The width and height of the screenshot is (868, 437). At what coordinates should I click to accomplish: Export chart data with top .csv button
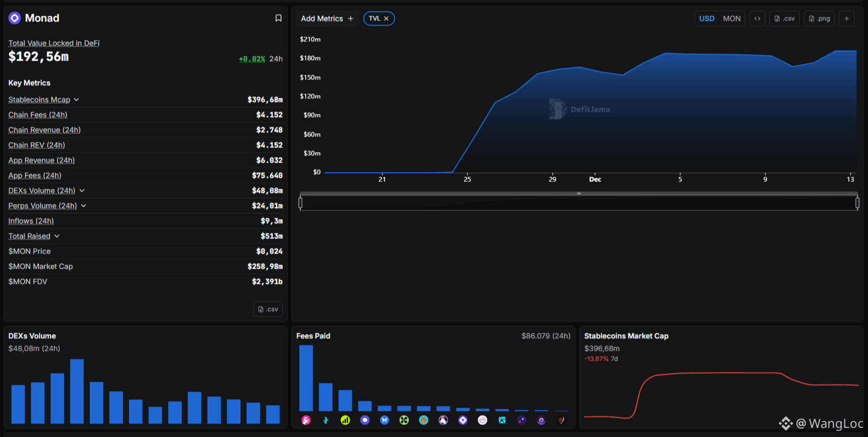tap(784, 19)
